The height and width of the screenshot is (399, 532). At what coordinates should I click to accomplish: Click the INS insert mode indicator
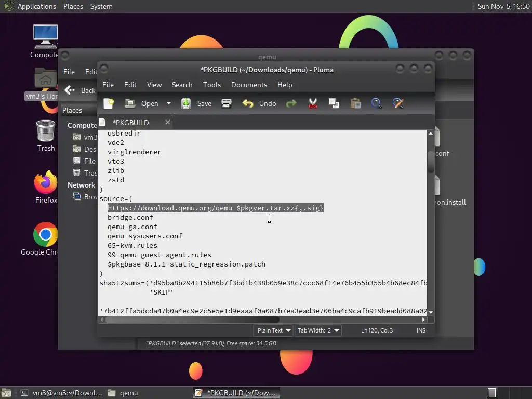[x=421, y=330]
